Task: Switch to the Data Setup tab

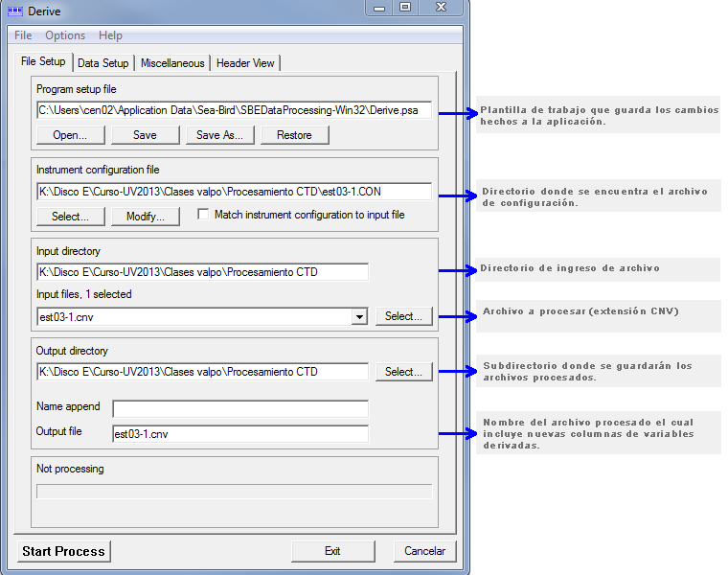Action: pos(102,63)
